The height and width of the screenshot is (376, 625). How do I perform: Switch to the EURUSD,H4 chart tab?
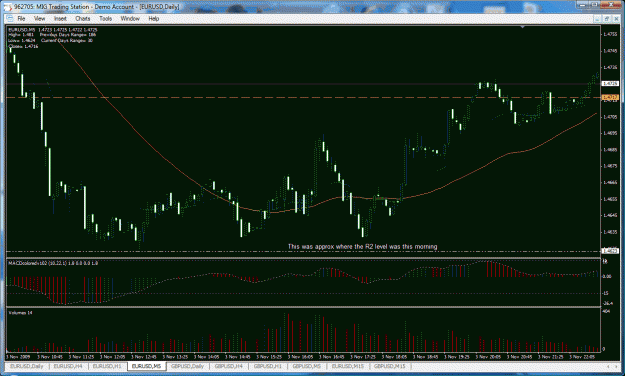coord(68,366)
